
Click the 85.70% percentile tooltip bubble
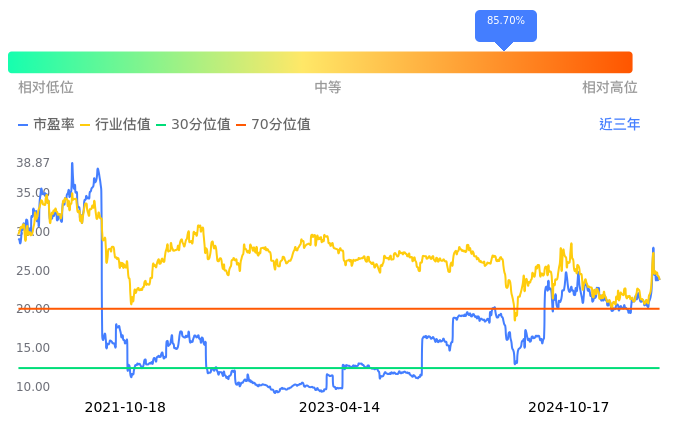[x=505, y=22]
